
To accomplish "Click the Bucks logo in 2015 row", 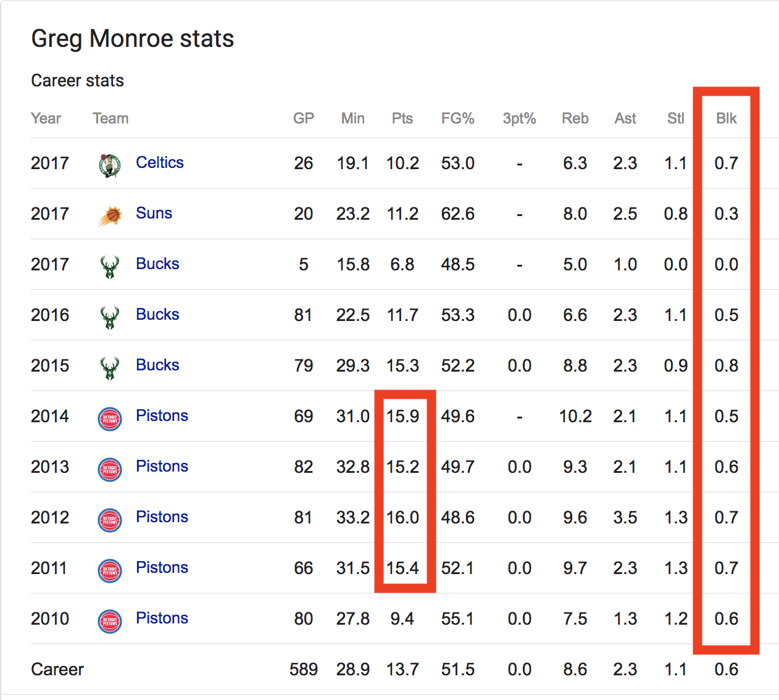I will (x=110, y=367).
